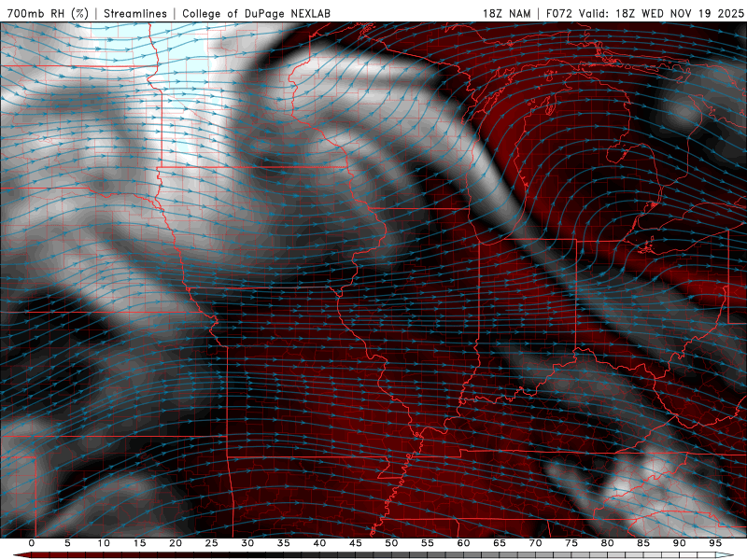
Task: Click the colorbar label 30
Action: [x=247, y=543]
